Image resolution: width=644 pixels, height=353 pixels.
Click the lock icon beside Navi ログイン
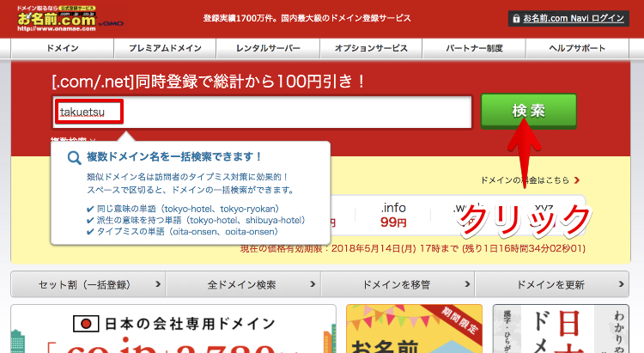tap(516, 19)
